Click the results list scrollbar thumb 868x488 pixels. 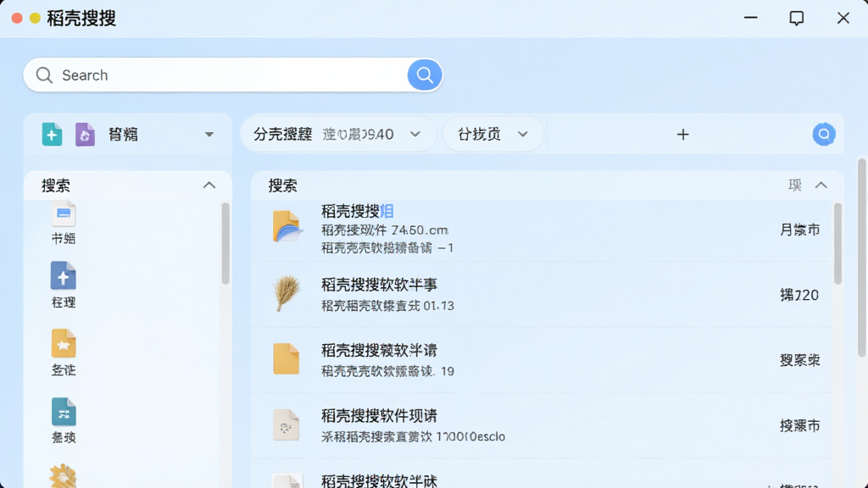click(x=837, y=243)
